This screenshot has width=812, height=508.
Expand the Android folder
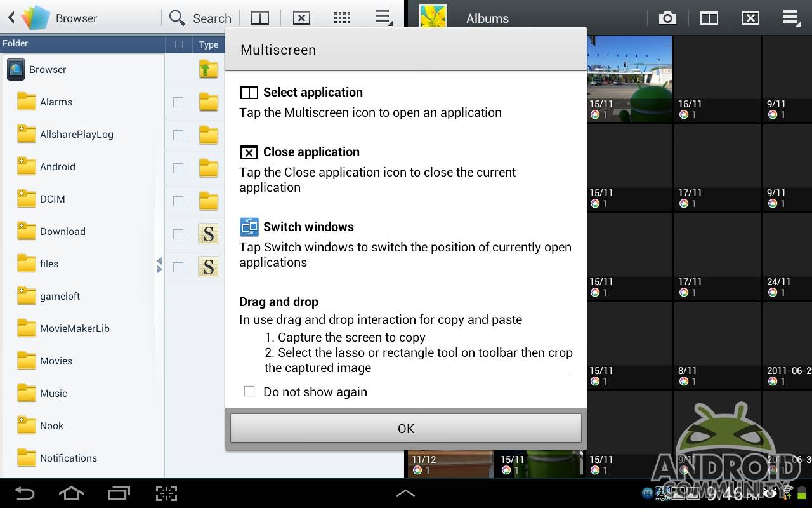tap(46, 166)
